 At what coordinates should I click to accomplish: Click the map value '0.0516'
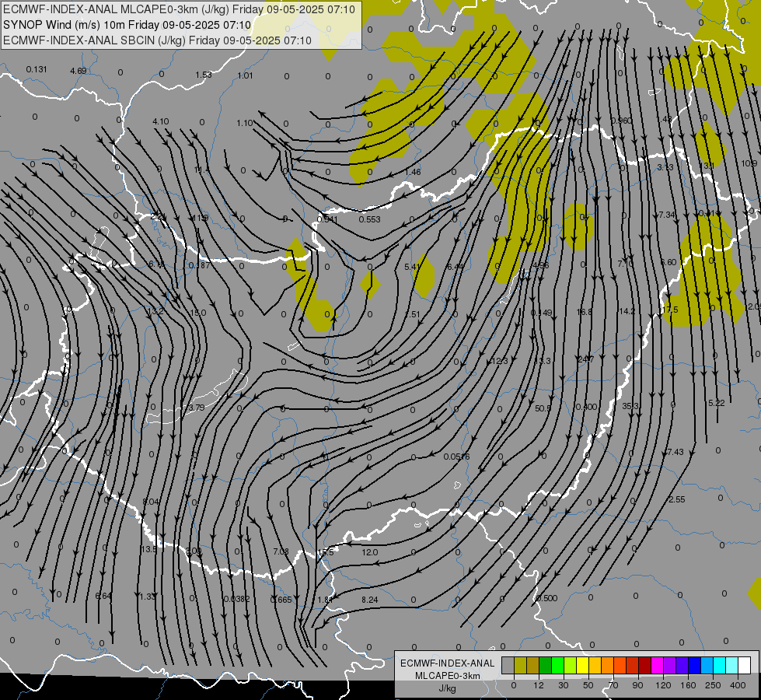coord(457,457)
